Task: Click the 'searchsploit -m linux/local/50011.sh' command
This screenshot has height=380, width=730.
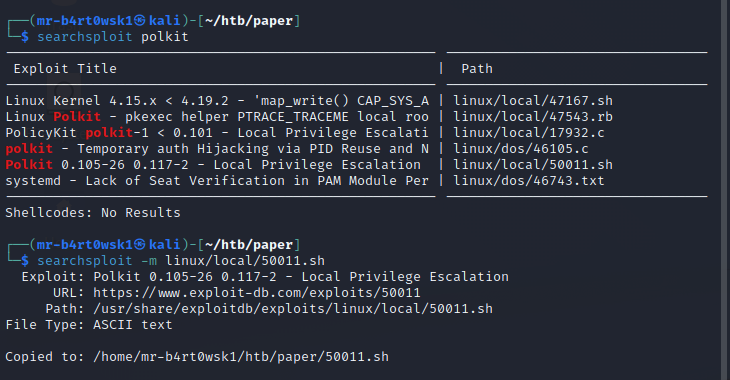Action: (x=181, y=261)
